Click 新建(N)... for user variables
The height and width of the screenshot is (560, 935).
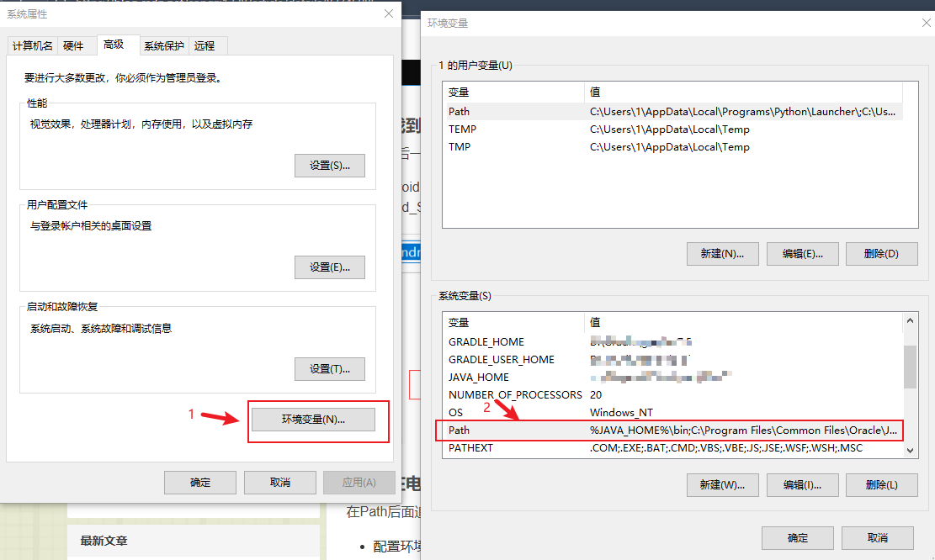coord(723,254)
